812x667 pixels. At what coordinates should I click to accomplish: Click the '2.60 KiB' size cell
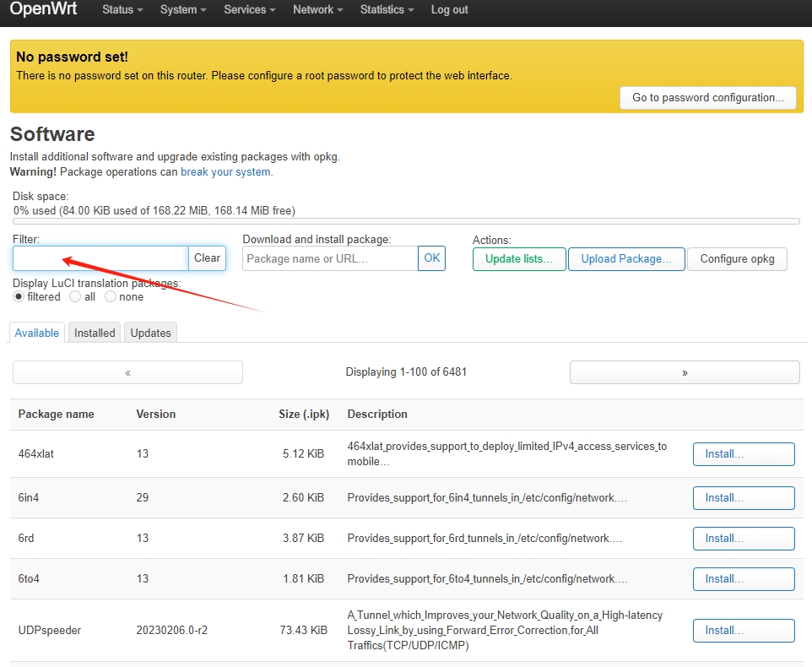tap(304, 497)
